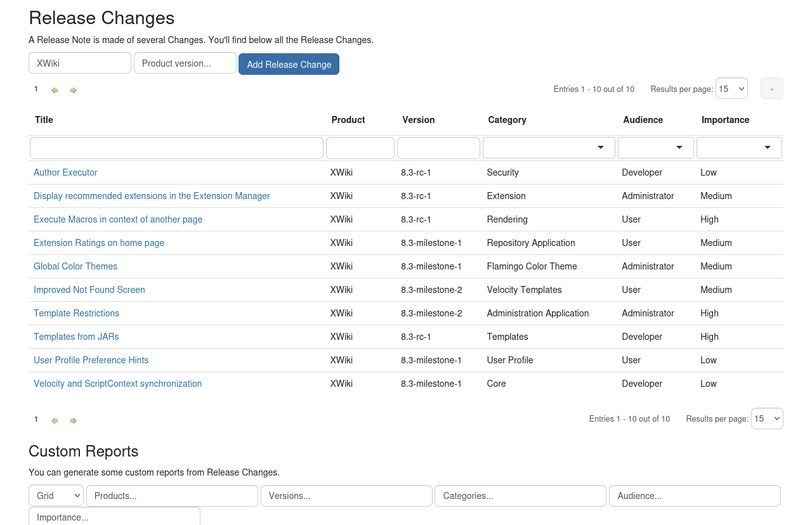Click the Velocity Templates category cell
812x525 pixels.
[x=524, y=290]
